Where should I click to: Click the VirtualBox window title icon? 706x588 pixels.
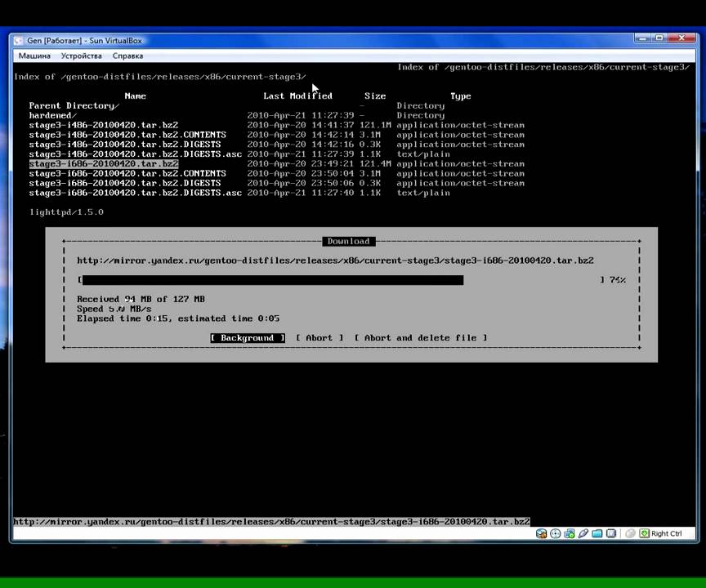coord(18,41)
